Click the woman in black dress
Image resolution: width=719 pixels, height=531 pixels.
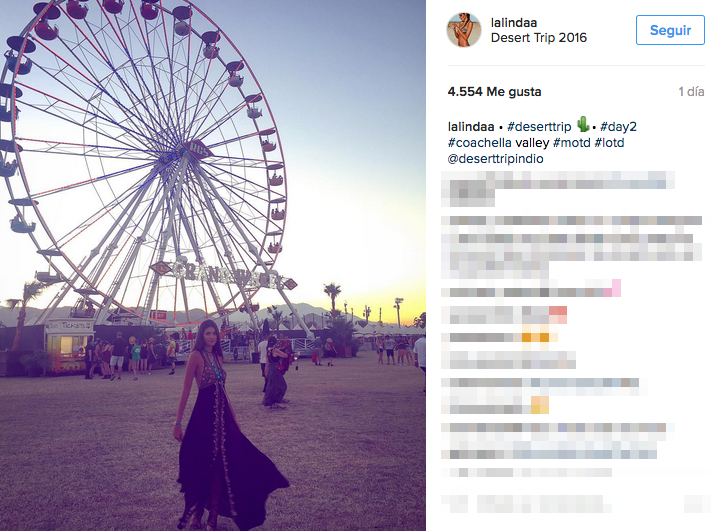pyautogui.click(x=225, y=426)
